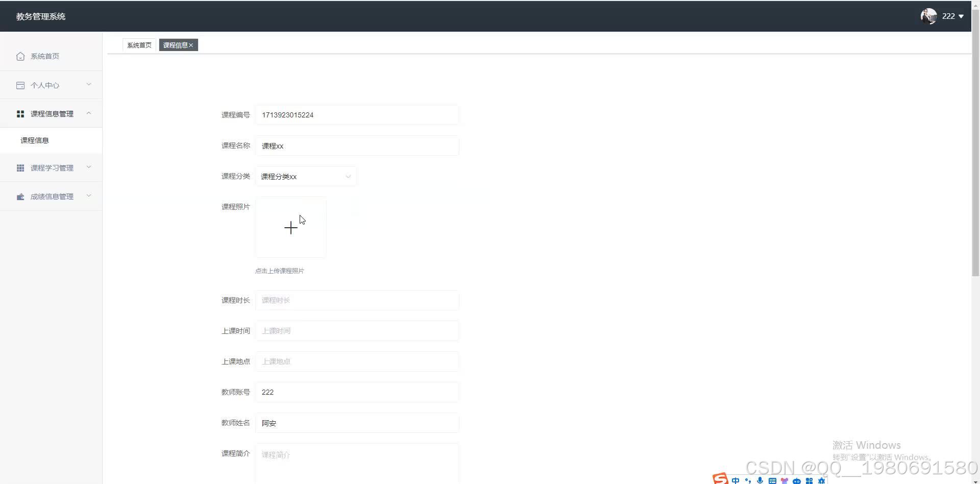Click the four-square icon beside 课程信息管理
980x484 pixels.
coord(20,114)
